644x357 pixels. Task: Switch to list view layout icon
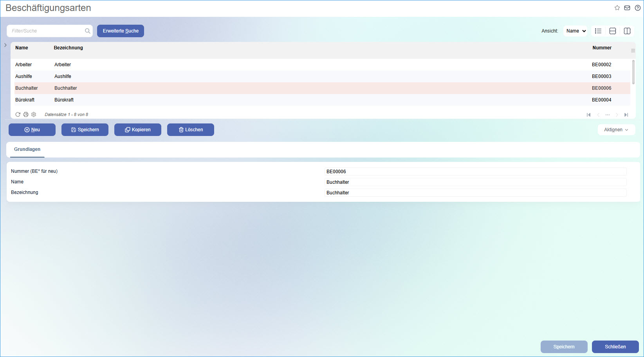[x=598, y=31]
